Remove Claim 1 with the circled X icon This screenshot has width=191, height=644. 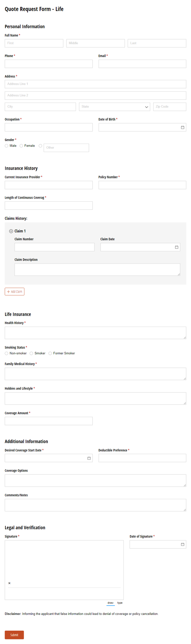(11, 231)
